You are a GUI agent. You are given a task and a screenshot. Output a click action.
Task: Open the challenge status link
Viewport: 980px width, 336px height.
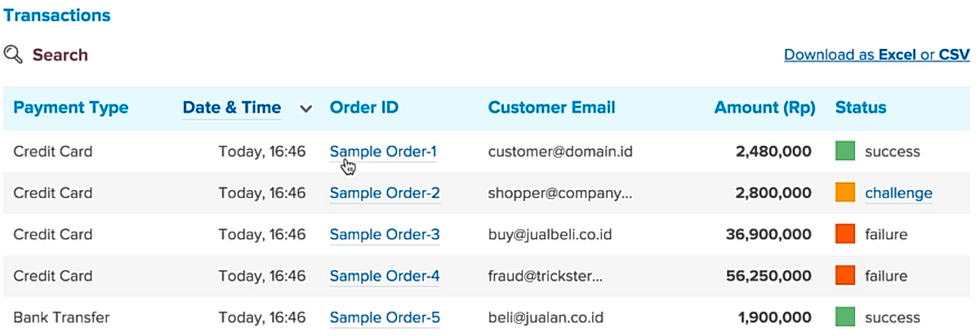point(898,193)
